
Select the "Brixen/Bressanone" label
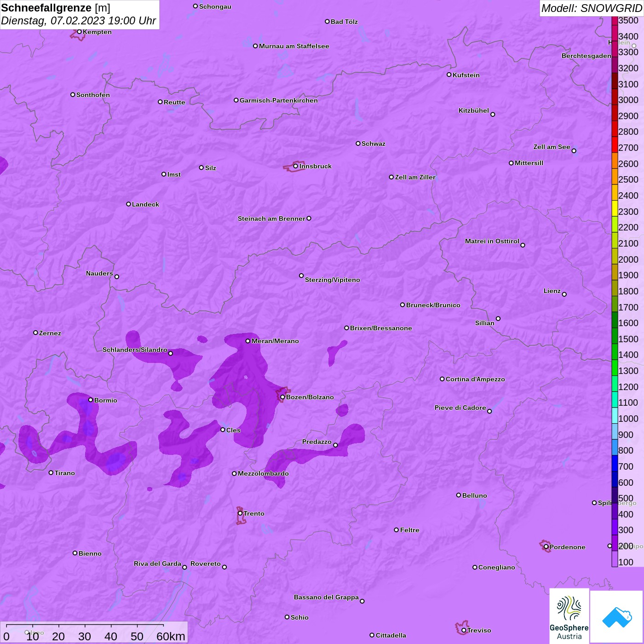(381, 328)
